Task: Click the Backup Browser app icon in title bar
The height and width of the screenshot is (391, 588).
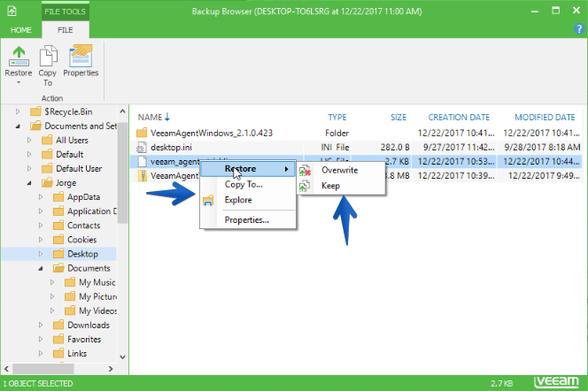Action: [x=12, y=11]
